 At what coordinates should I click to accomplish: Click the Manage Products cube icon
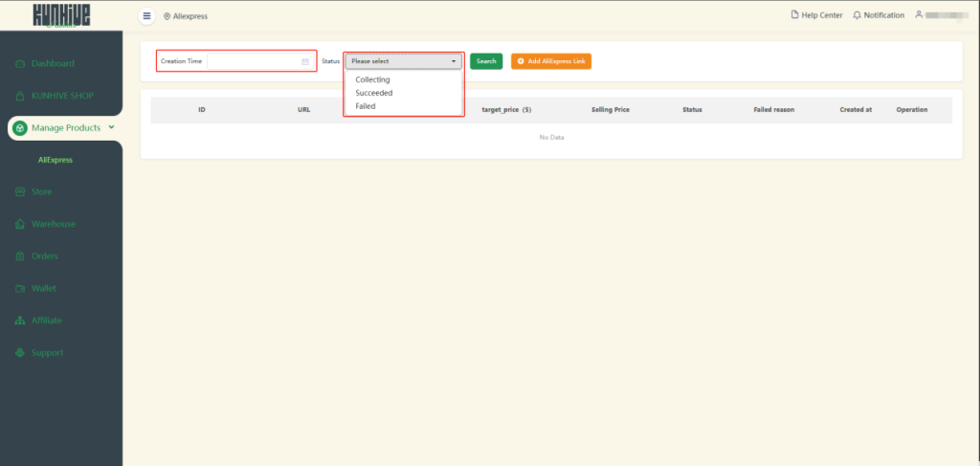(x=20, y=128)
